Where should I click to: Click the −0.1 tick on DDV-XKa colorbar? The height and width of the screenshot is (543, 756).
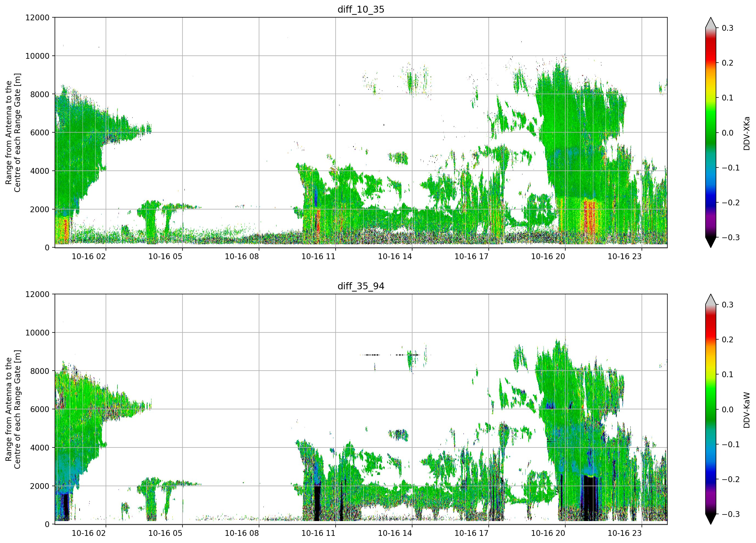[x=731, y=168]
